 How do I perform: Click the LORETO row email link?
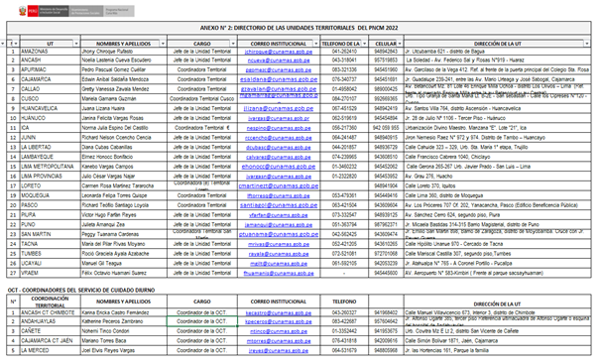pyautogui.click(x=279, y=186)
